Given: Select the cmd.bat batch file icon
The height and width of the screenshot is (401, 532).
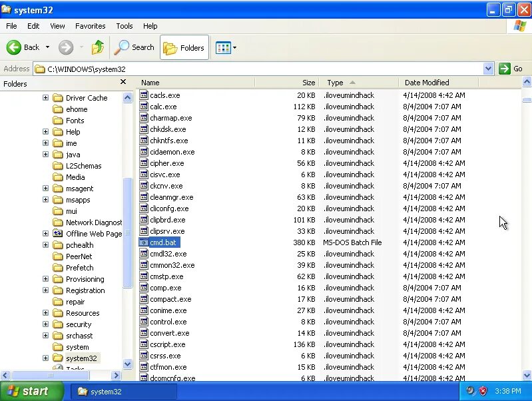Looking at the screenshot, I should point(144,242).
